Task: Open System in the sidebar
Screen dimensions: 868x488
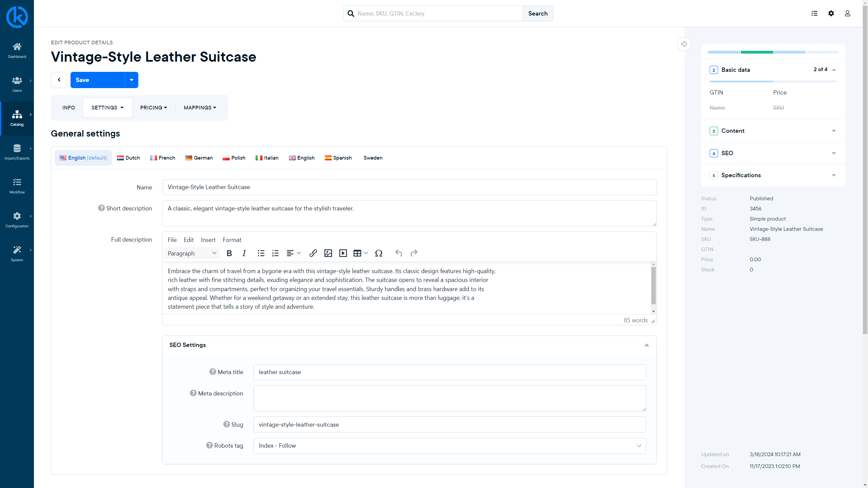Action: click(17, 254)
